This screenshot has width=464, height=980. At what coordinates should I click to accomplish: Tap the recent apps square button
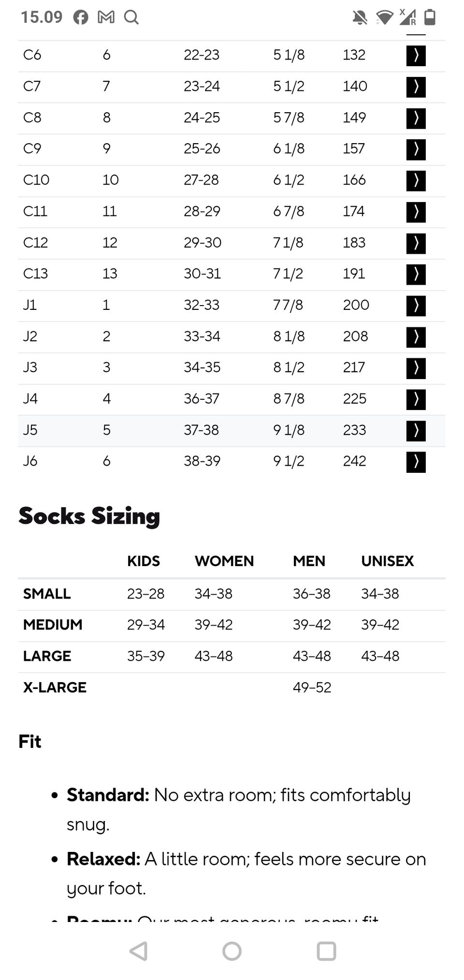coord(326,951)
